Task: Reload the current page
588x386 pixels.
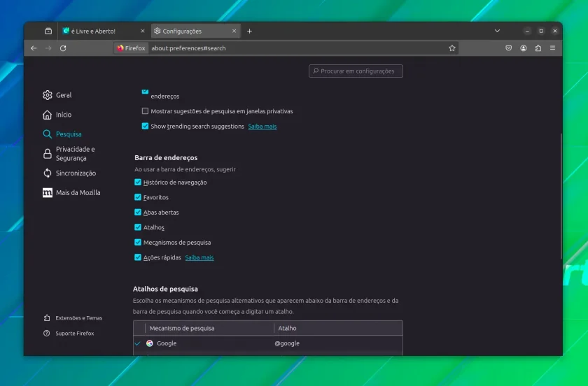Action: pos(63,48)
